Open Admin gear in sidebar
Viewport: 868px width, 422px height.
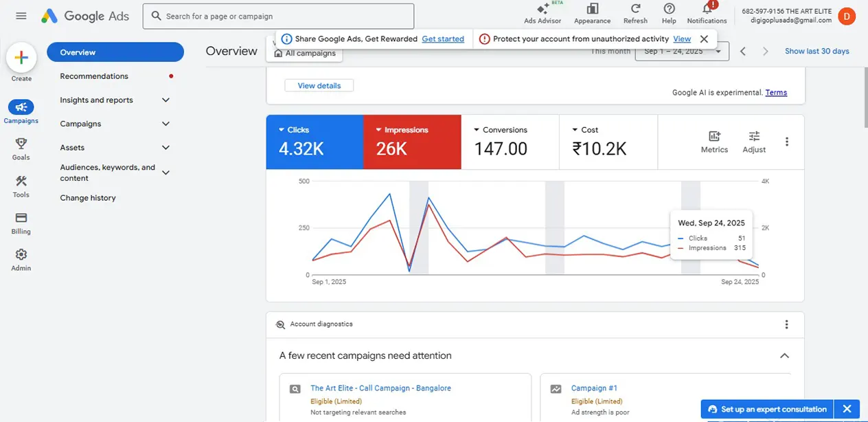coord(21,255)
